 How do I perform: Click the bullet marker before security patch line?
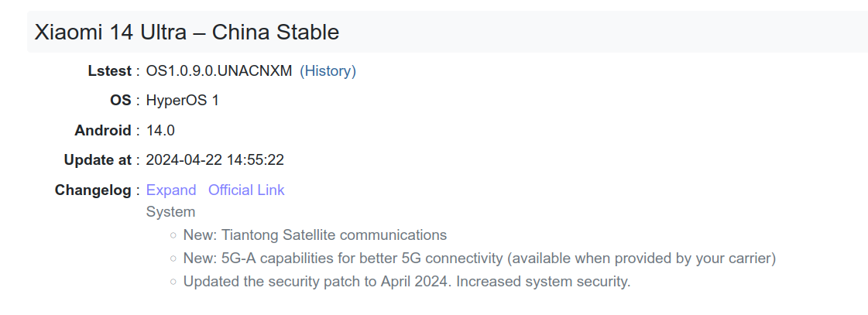tap(173, 282)
